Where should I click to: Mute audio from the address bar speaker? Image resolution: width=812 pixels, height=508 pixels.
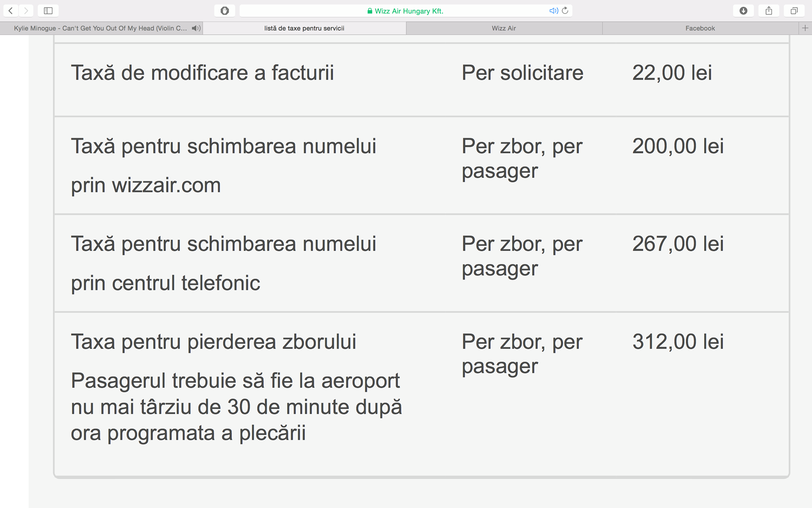point(553,11)
